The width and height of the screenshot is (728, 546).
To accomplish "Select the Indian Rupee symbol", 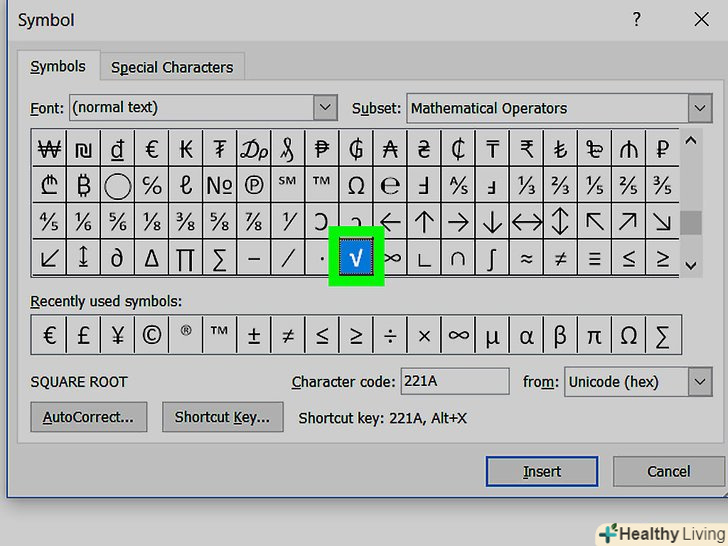I will tap(526, 148).
